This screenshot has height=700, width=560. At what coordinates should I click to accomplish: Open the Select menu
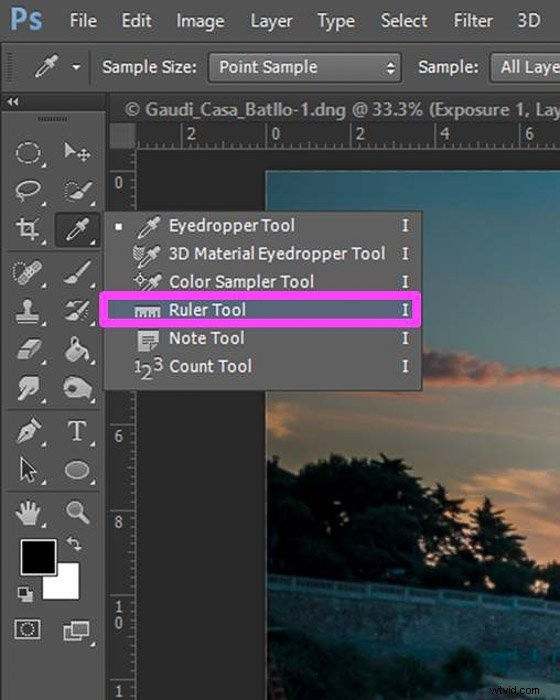pyautogui.click(x=404, y=21)
